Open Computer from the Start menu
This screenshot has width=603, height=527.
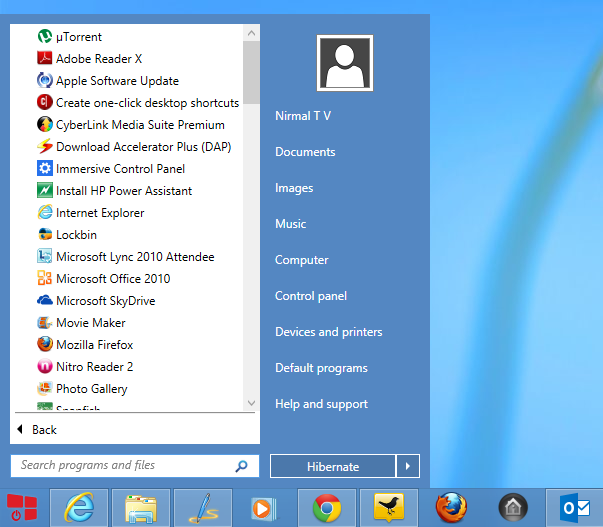coord(302,260)
